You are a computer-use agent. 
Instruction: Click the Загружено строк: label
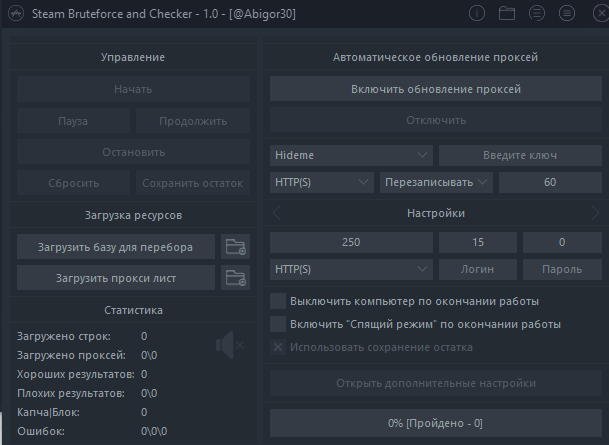[x=64, y=336]
